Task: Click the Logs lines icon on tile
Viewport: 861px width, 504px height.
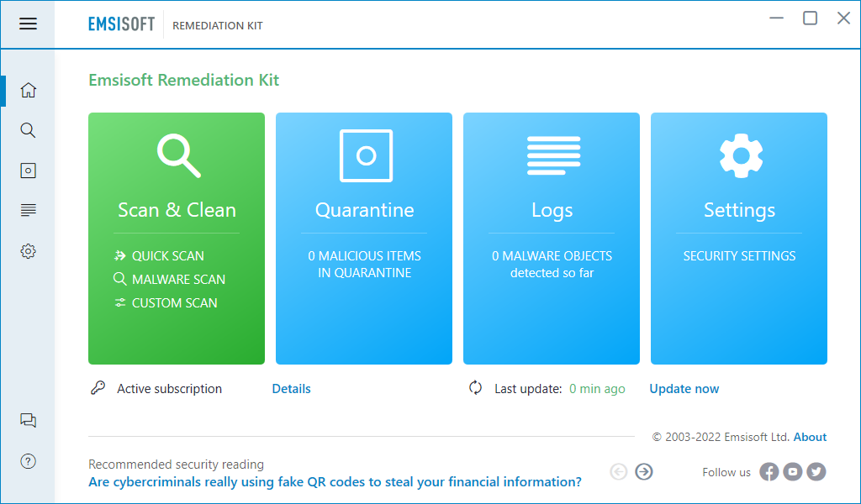Action: [553, 155]
